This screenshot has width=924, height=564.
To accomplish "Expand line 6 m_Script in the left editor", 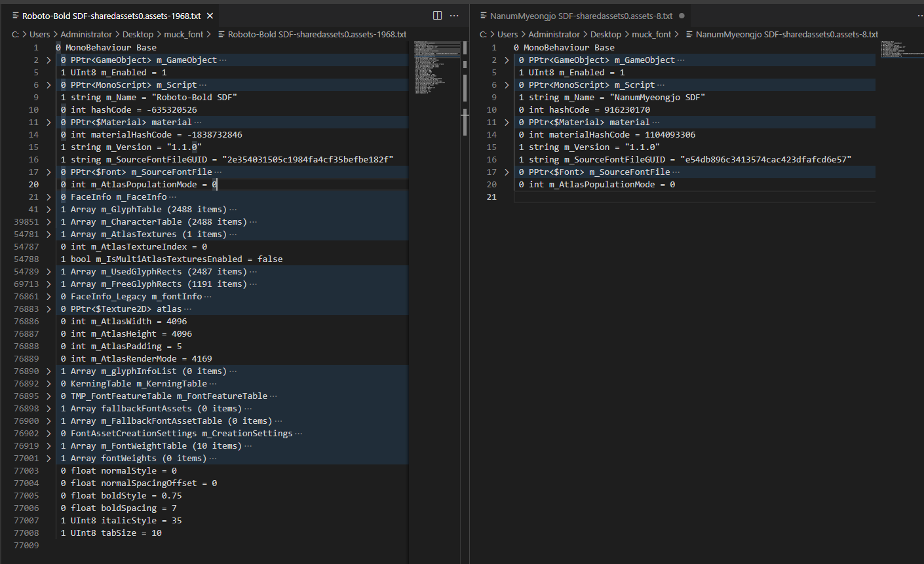I will pos(48,85).
